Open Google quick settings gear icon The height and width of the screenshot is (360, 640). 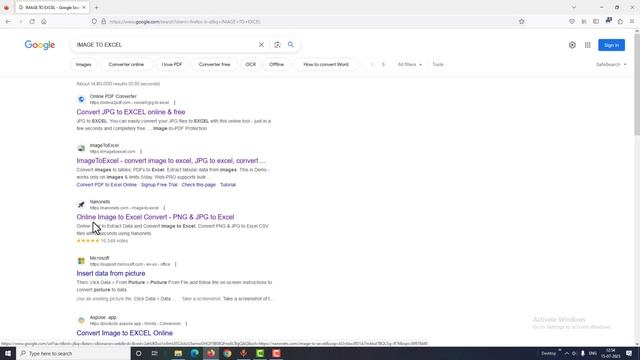coord(572,45)
